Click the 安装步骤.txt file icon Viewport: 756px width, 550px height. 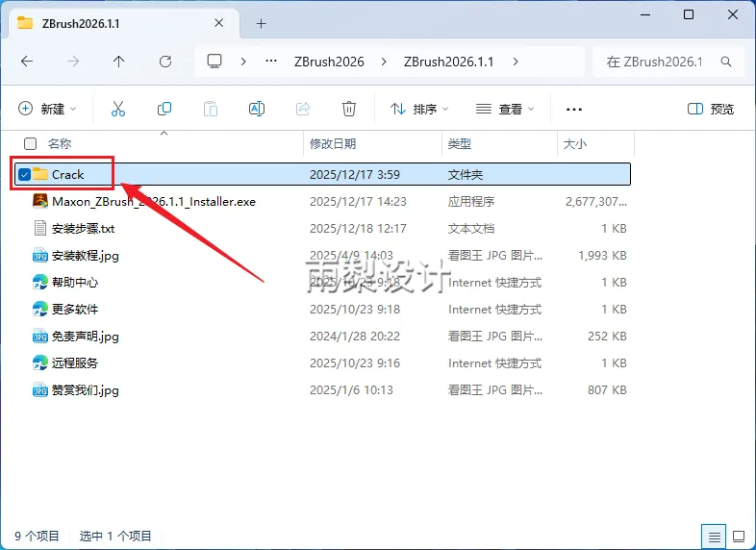click(40, 228)
